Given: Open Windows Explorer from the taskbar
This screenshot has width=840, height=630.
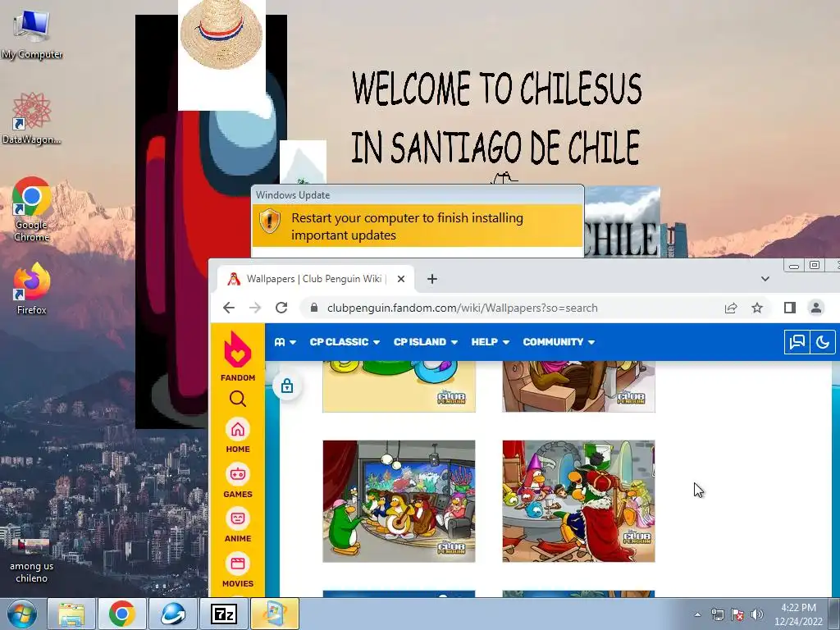Looking at the screenshot, I should tap(71, 614).
